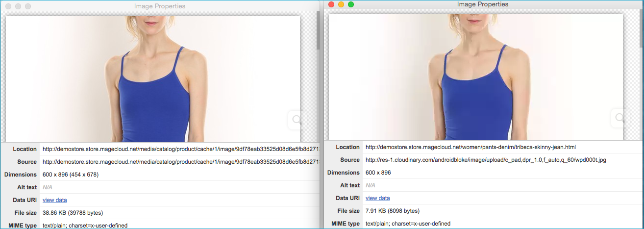
Task: Click the scrollbar in the left window
Action: (x=318, y=30)
